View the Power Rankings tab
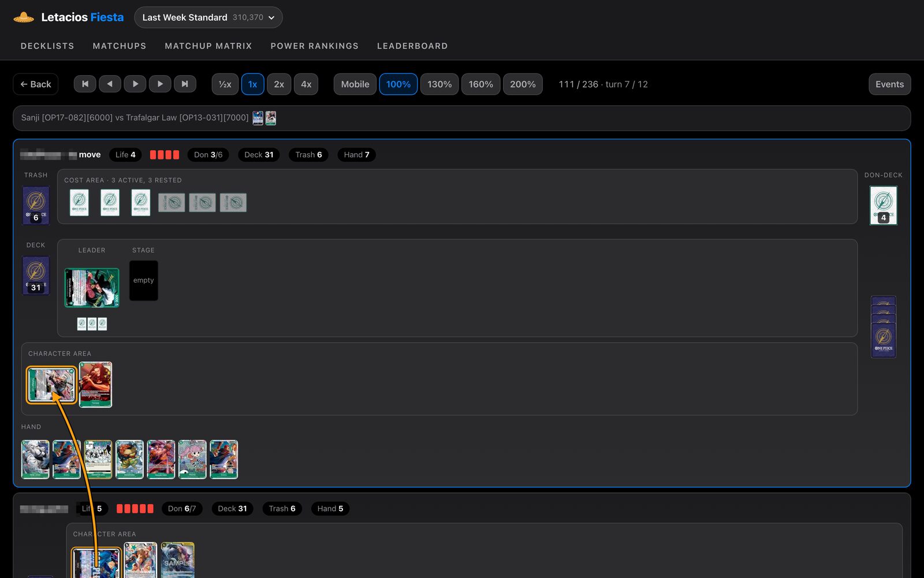924x578 pixels. click(x=315, y=46)
